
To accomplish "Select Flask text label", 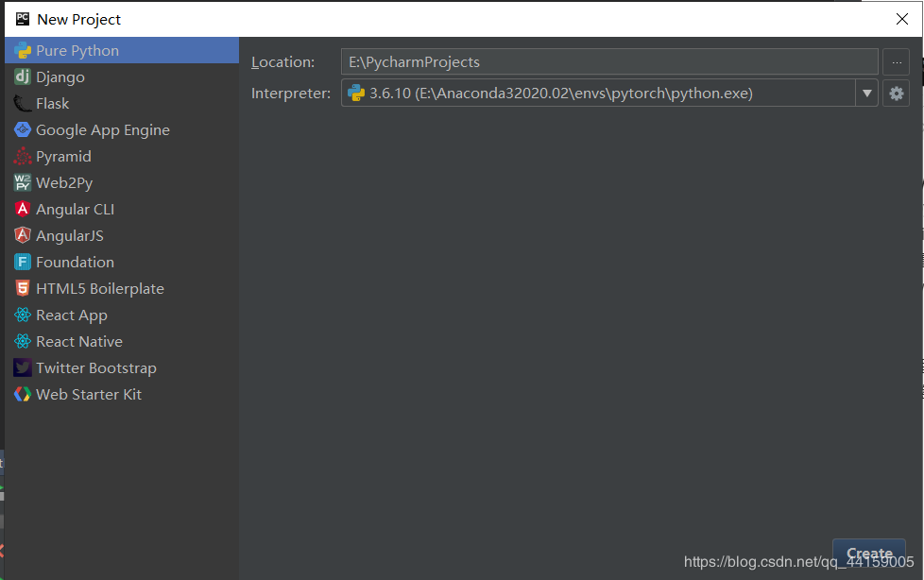I will point(53,103).
